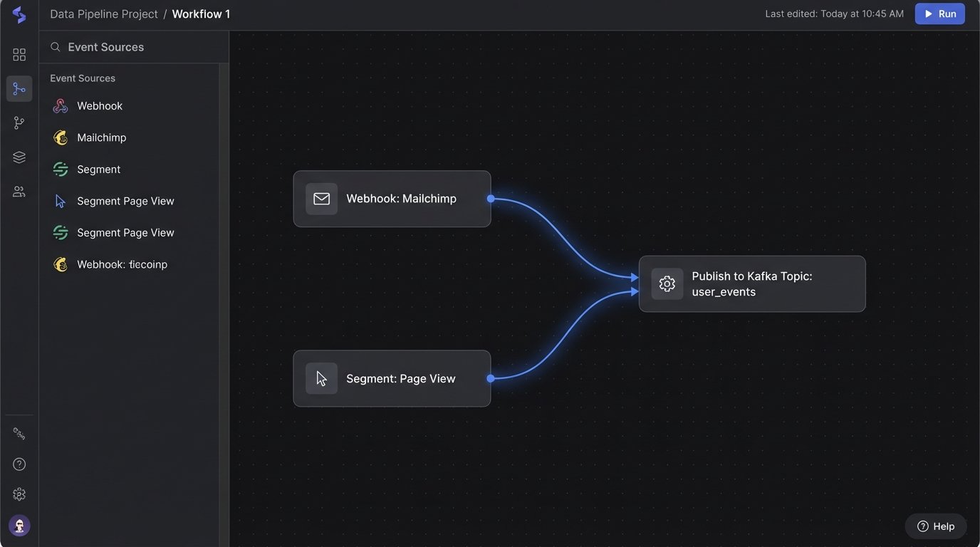The width and height of the screenshot is (980, 547).
Task: Open the git branch icon in sidebar
Action: (19, 123)
